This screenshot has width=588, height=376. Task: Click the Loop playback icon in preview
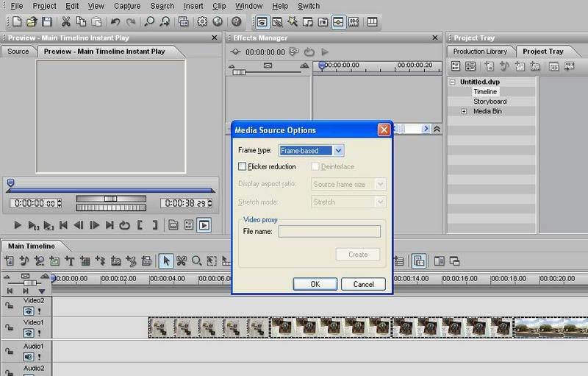coord(124,225)
